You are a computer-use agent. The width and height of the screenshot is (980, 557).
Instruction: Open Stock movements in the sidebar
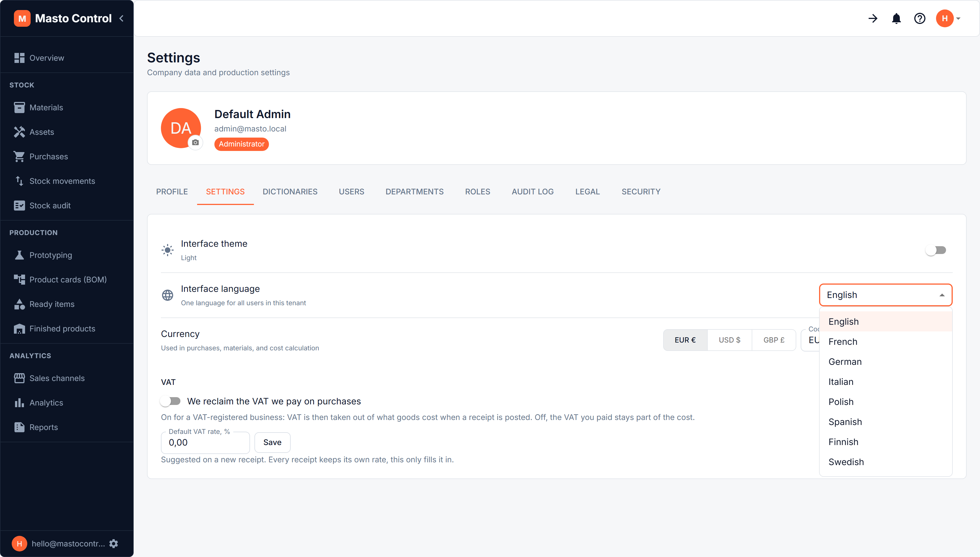[x=67, y=181]
